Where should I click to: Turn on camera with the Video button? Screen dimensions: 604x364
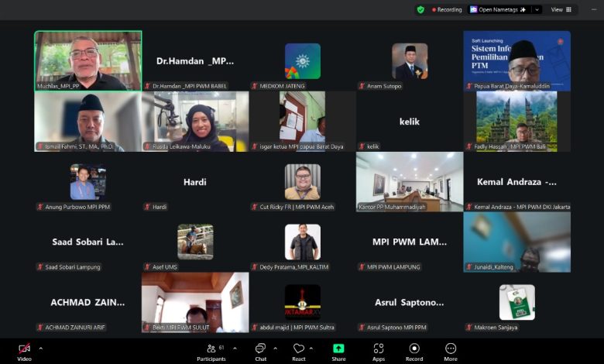[x=24, y=351]
